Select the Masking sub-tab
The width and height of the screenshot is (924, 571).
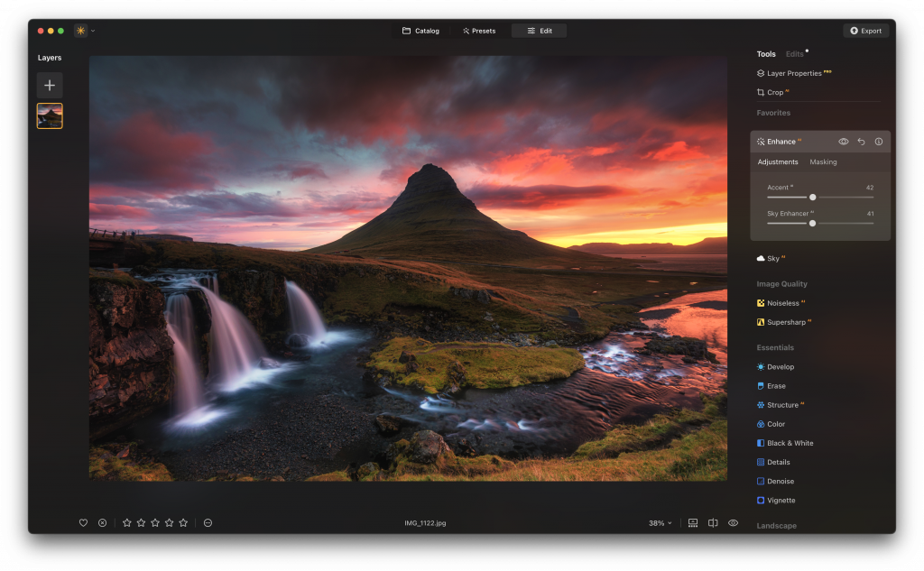click(x=823, y=162)
